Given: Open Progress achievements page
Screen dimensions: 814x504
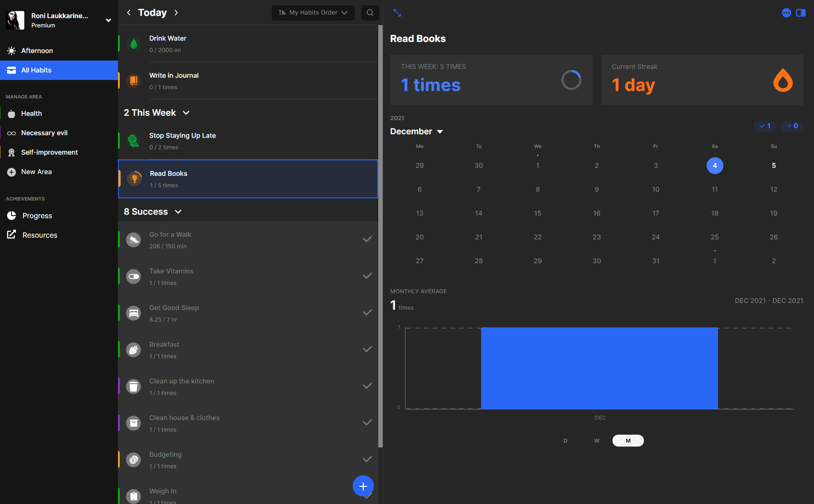Looking at the screenshot, I should [x=59, y=216].
